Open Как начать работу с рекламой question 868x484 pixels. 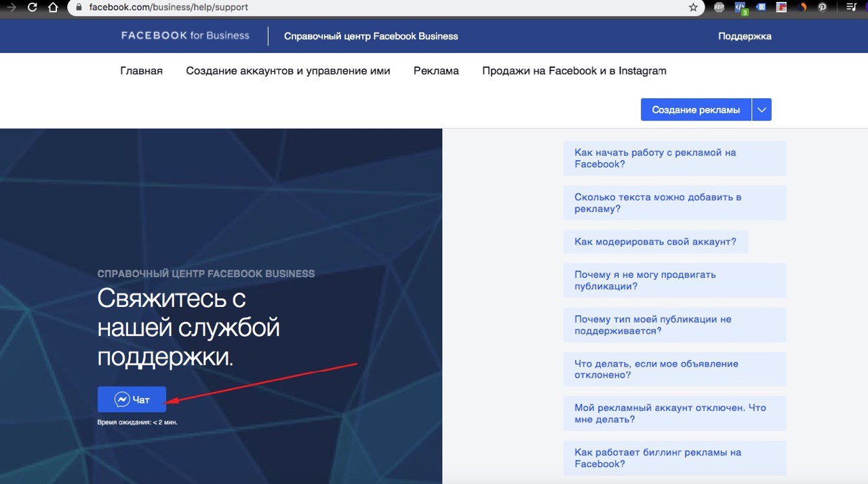pos(675,158)
